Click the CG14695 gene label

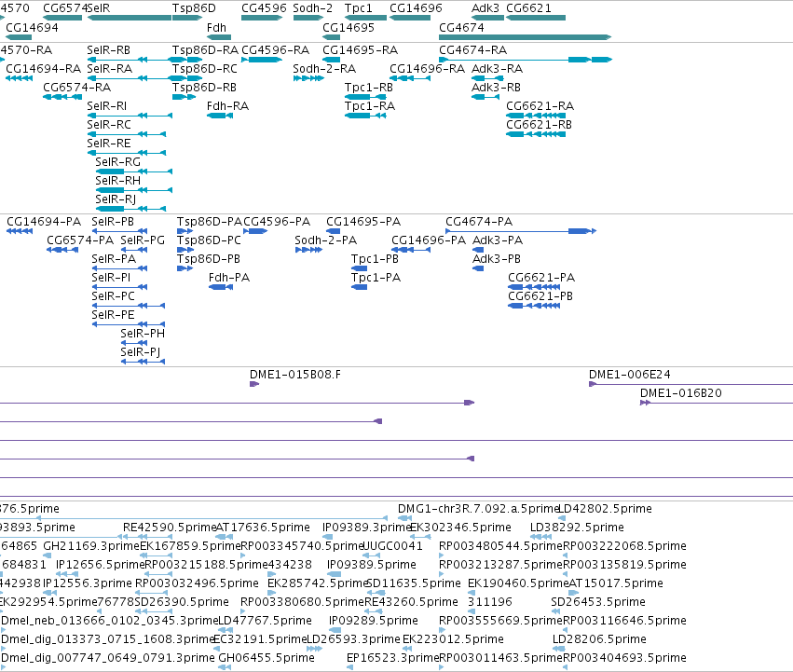(349, 27)
